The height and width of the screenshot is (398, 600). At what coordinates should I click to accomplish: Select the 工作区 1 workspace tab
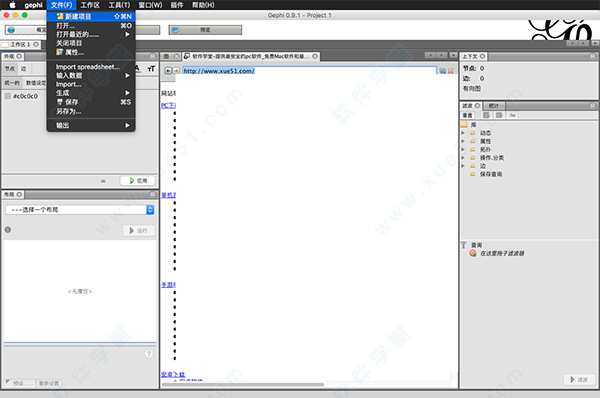coord(20,44)
